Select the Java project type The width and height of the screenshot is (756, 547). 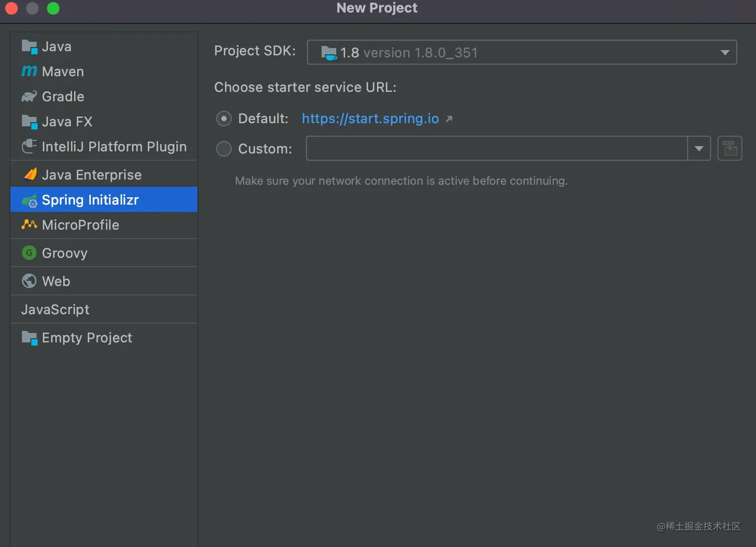[56, 46]
